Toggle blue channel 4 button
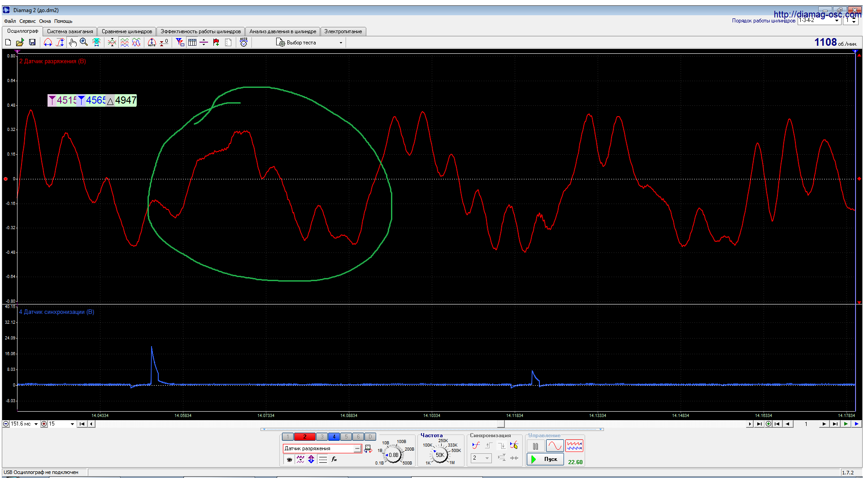 (334, 437)
